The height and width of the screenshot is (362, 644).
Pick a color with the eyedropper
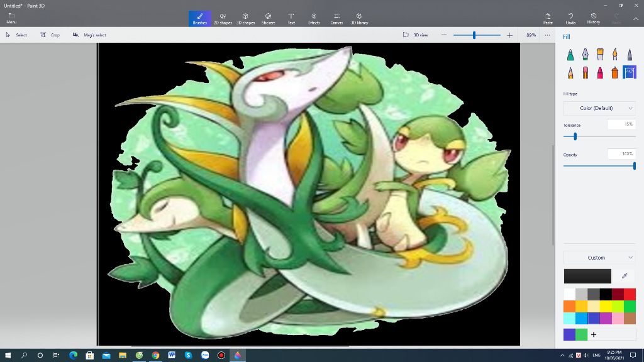pyautogui.click(x=625, y=276)
